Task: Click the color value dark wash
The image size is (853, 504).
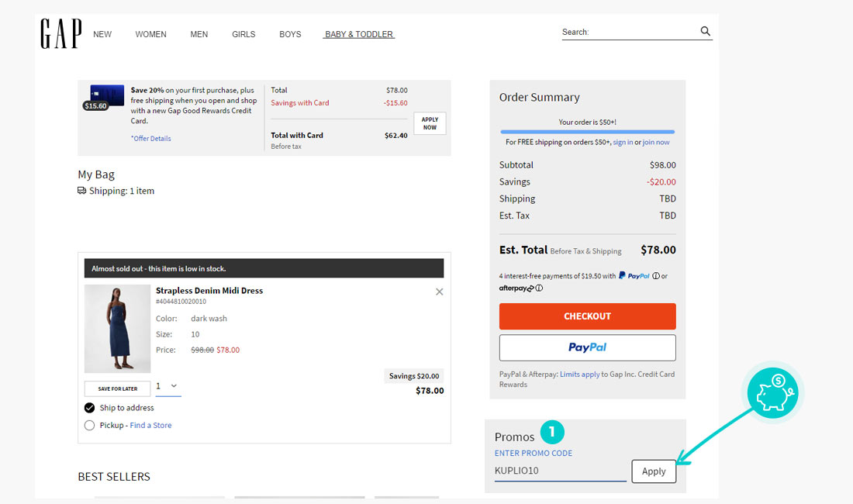Action: pos(209,319)
